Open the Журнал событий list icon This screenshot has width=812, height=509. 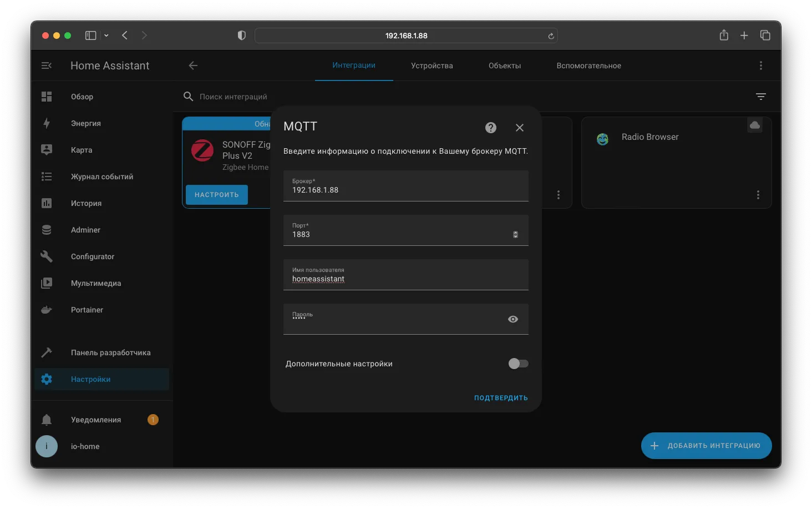(x=47, y=177)
